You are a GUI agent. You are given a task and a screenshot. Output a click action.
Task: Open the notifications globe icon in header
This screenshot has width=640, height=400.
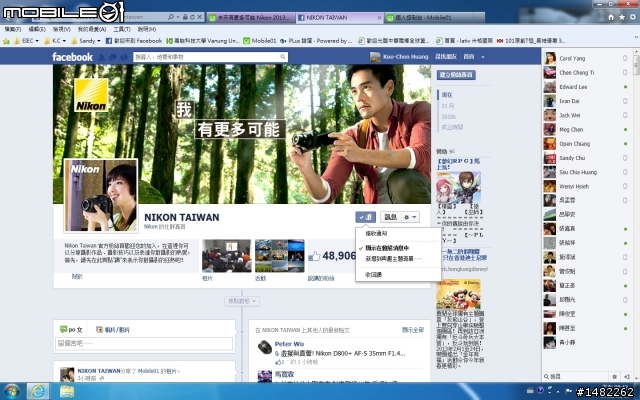pos(124,57)
